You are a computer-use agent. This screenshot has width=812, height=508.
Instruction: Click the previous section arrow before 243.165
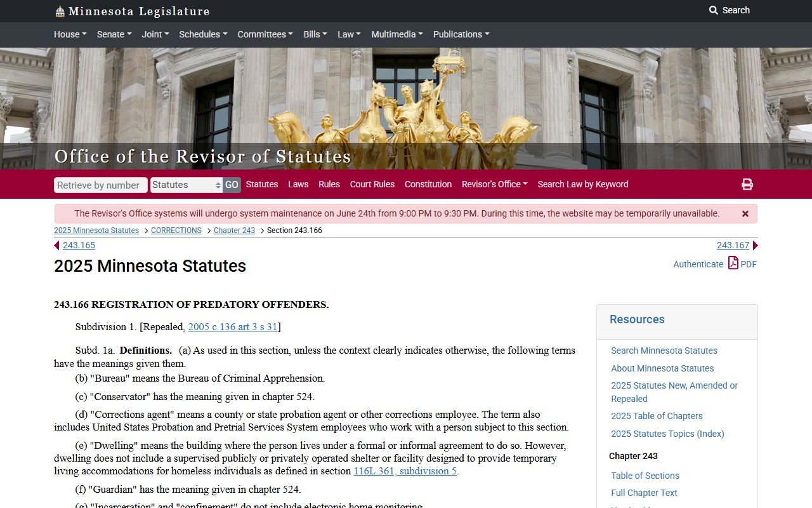click(x=56, y=245)
